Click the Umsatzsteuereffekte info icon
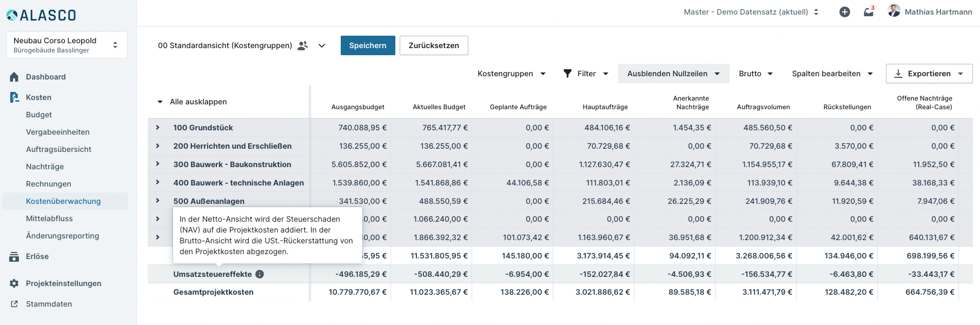The image size is (980, 325). (260, 274)
